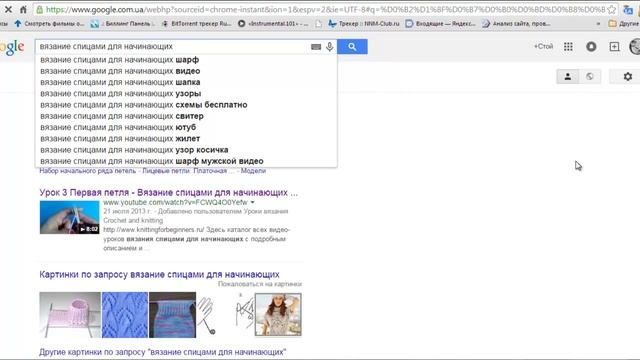Open Урок 3 Первая петля result
This screenshot has height=360, width=640.
[169, 193]
